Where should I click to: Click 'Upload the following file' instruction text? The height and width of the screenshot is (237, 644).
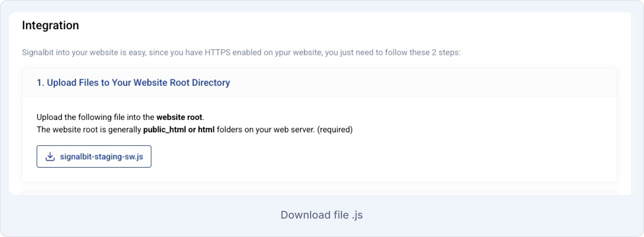pyautogui.click(x=78, y=117)
